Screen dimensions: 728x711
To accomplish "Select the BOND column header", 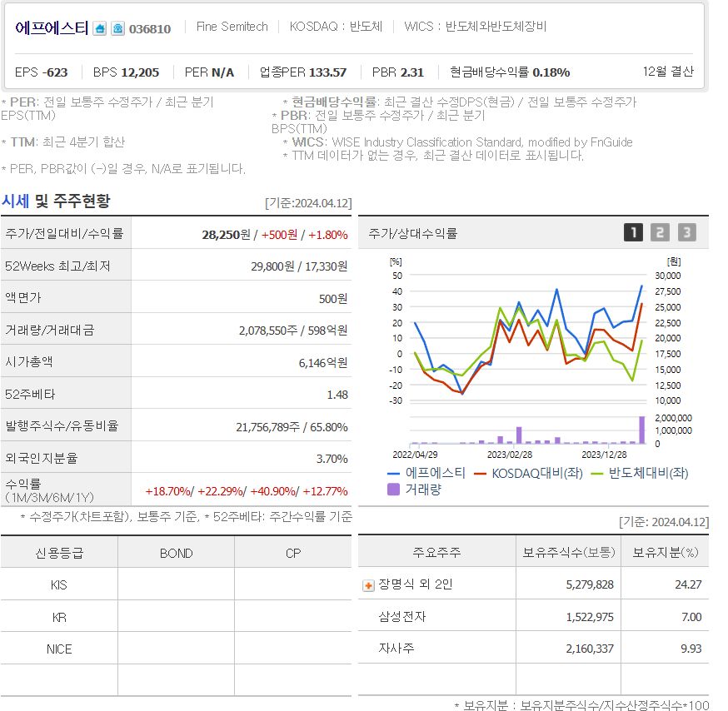I will click(177, 553).
